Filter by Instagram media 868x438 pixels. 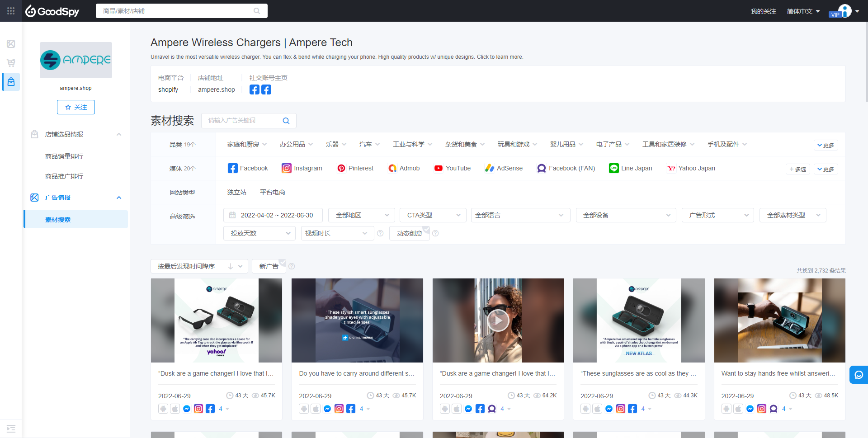click(302, 168)
